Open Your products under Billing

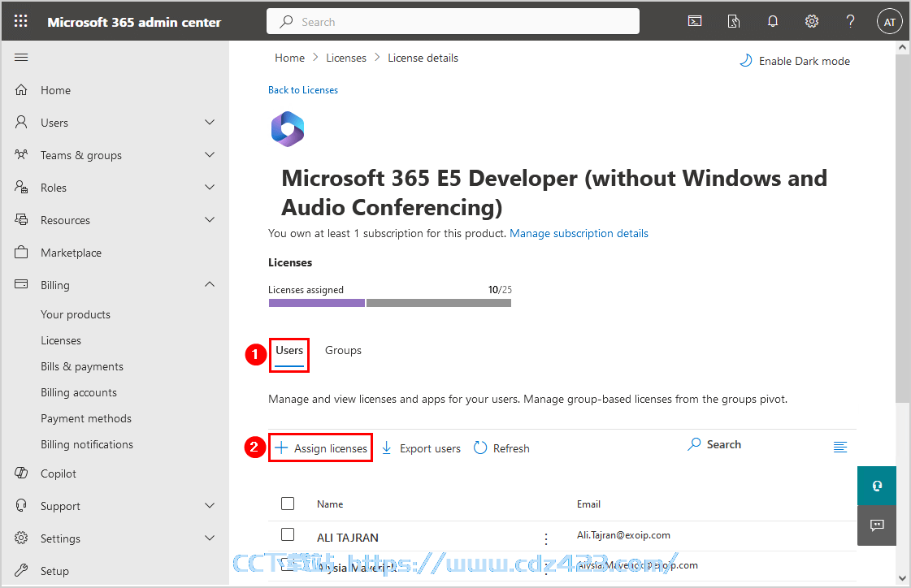pos(76,314)
